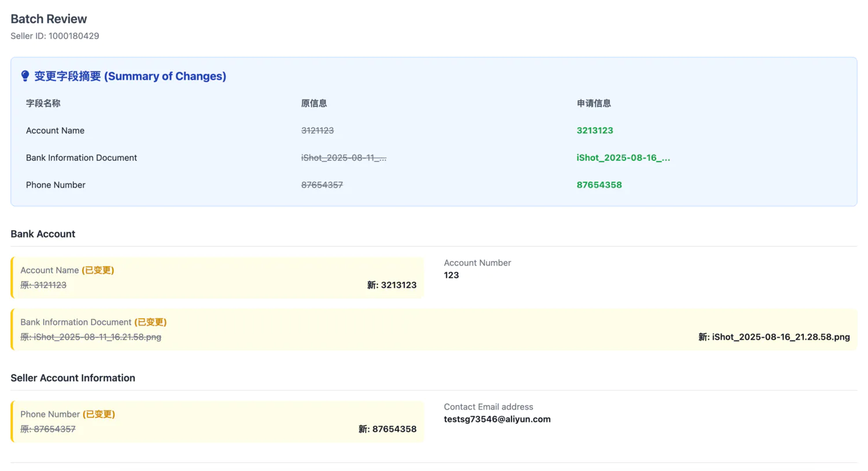Click the Account Name changed card

[218, 278]
